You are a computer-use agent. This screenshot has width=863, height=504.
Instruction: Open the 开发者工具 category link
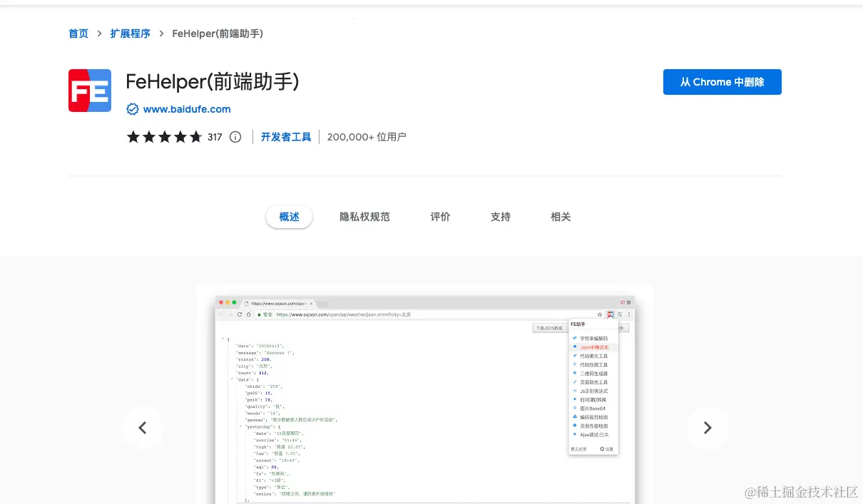coord(286,137)
